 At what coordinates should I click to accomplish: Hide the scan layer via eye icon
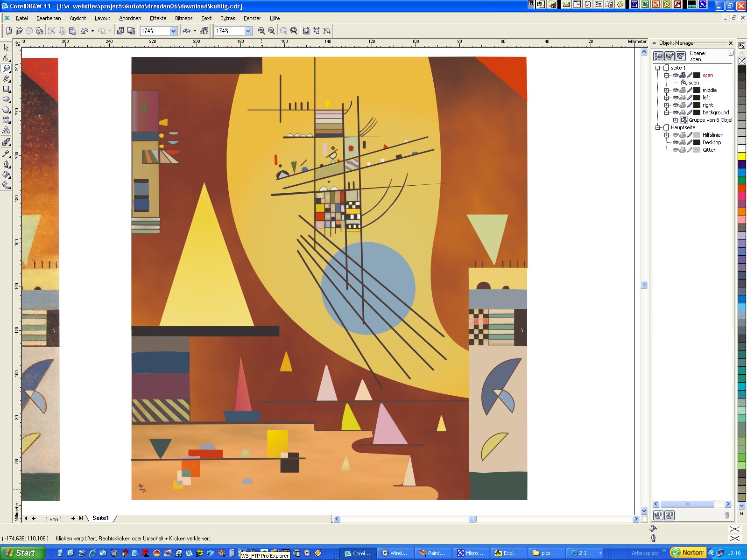[675, 75]
